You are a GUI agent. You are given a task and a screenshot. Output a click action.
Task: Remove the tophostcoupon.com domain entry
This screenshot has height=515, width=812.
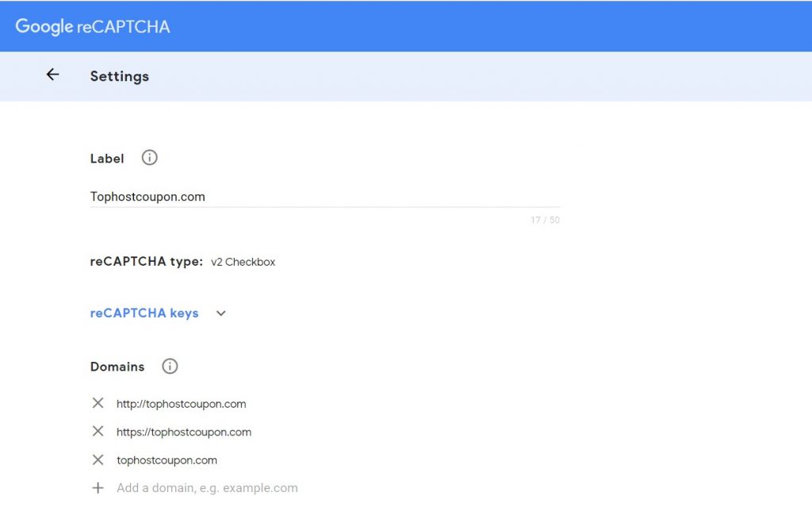pos(98,459)
